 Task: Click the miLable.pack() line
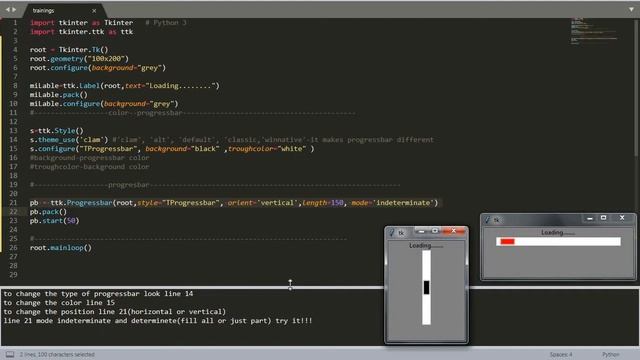pyautogui.click(x=59, y=95)
